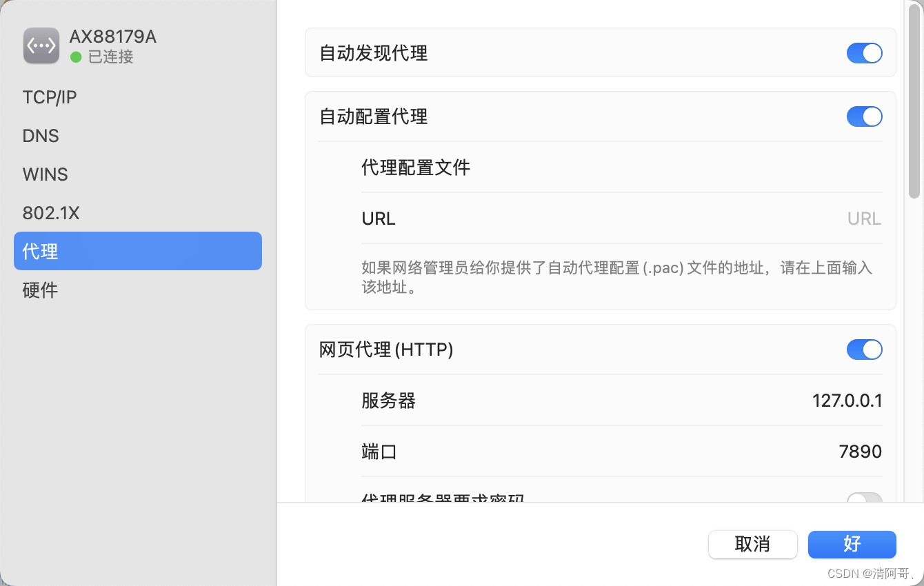Switch to the DNS section
Screen dimensions: 924x586
(x=138, y=136)
